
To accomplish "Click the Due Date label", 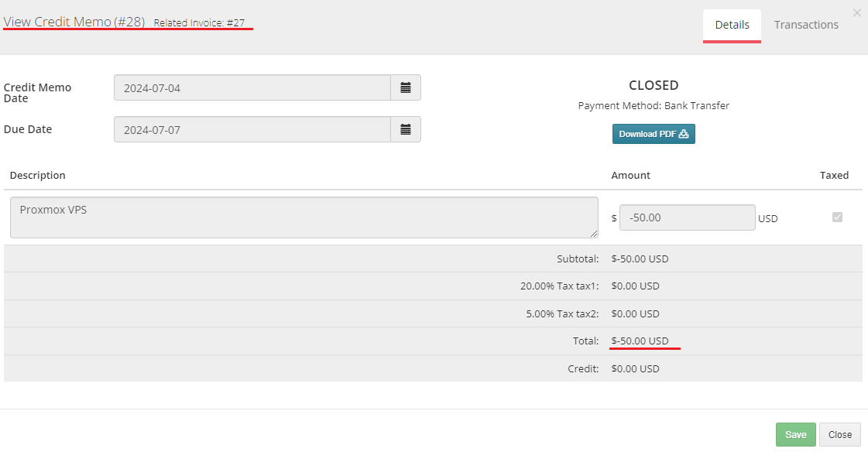I will tap(28, 129).
